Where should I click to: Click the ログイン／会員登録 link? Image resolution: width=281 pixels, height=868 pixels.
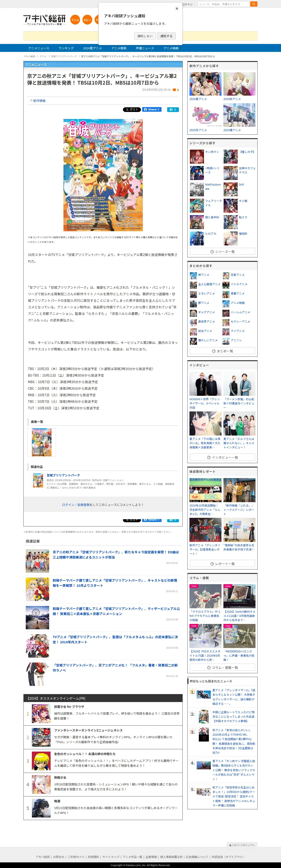coord(76,505)
